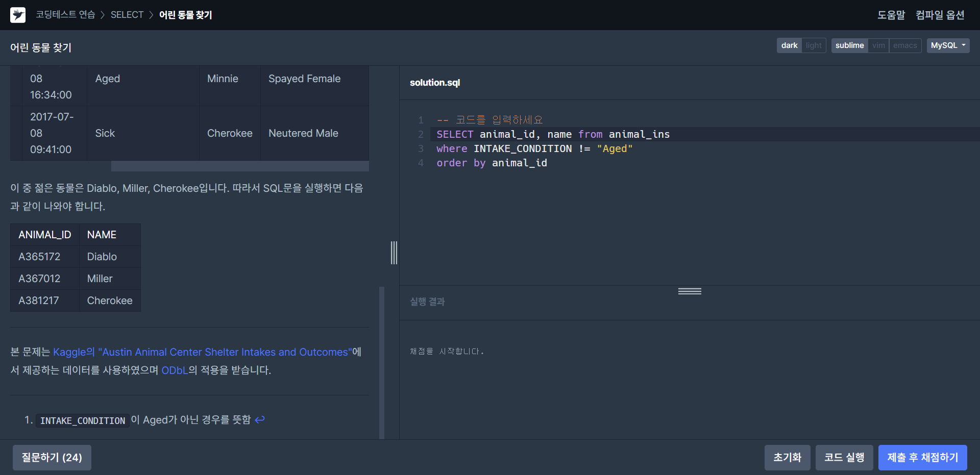Click Cherokee in the result table
The height and width of the screenshot is (475, 980).
[110, 301]
